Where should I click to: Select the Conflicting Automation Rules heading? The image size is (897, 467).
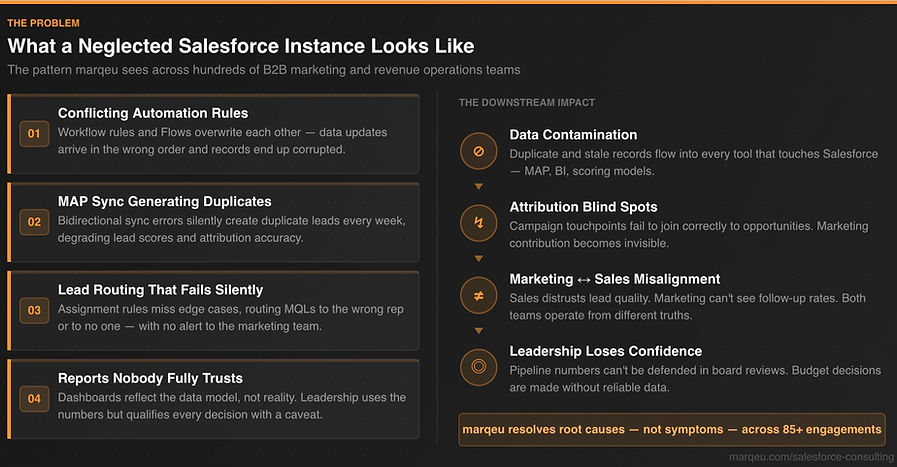click(x=153, y=113)
